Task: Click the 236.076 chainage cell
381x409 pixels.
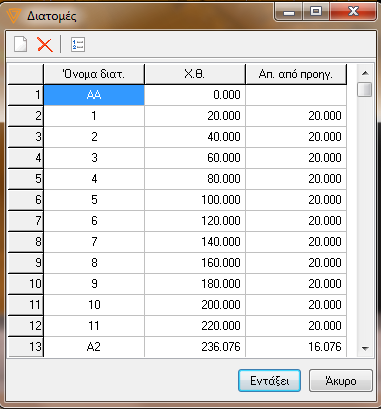Action: pyautogui.click(x=195, y=347)
